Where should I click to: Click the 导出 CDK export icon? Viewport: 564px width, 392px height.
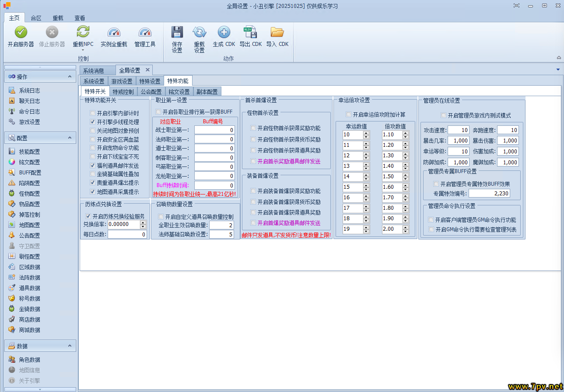[x=250, y=32]
